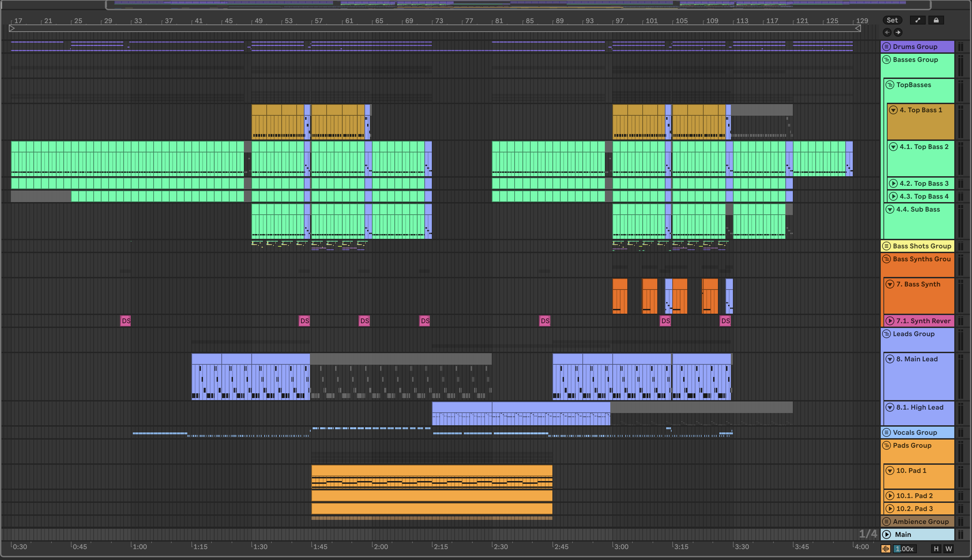Expand the 4.2. Top Bass 3 track
This screenshot has height=560, width=972.
coord(893,183)
